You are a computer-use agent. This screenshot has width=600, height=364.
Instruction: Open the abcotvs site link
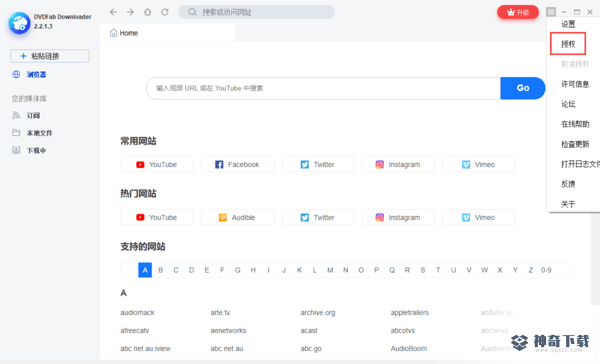pos(403,330)
